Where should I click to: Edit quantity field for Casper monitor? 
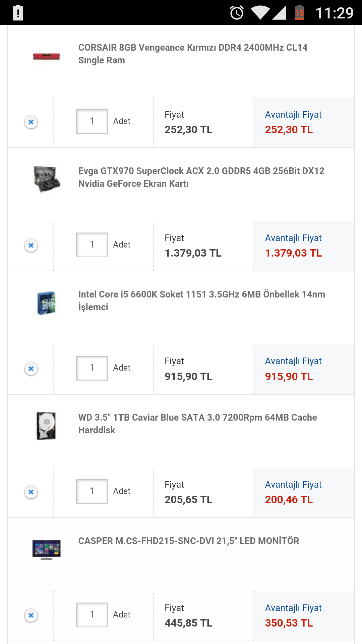pos(92,614)
